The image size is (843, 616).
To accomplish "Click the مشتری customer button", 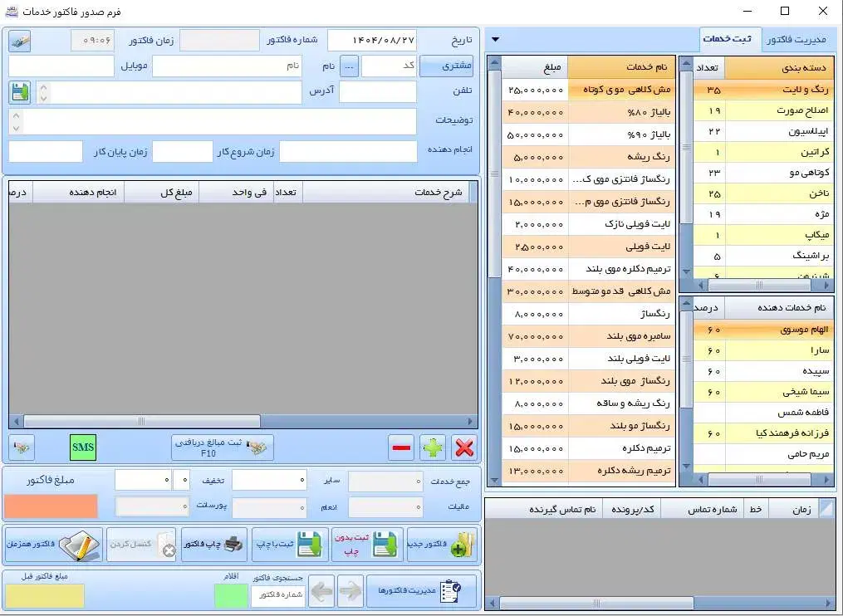I will point(448,66).
